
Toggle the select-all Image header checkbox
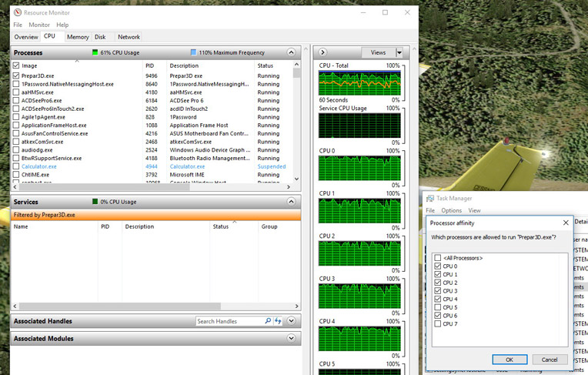pos(17,65)
